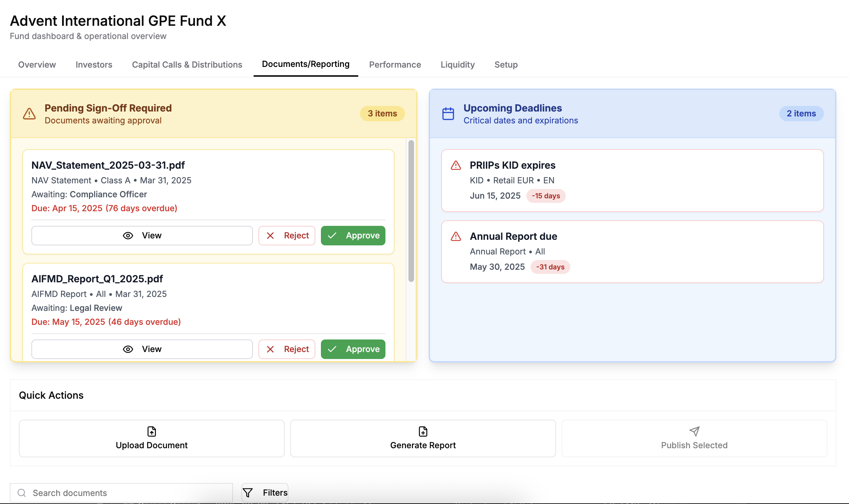Click the magnifier icon in search documents
Screen dimensions: 849x504
(x=22, y=492)
